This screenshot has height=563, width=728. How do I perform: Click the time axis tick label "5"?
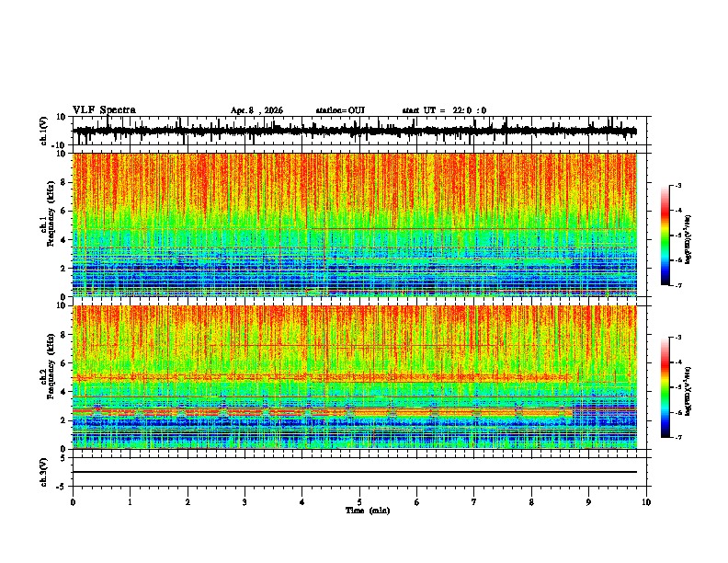(x=359, y=502)
